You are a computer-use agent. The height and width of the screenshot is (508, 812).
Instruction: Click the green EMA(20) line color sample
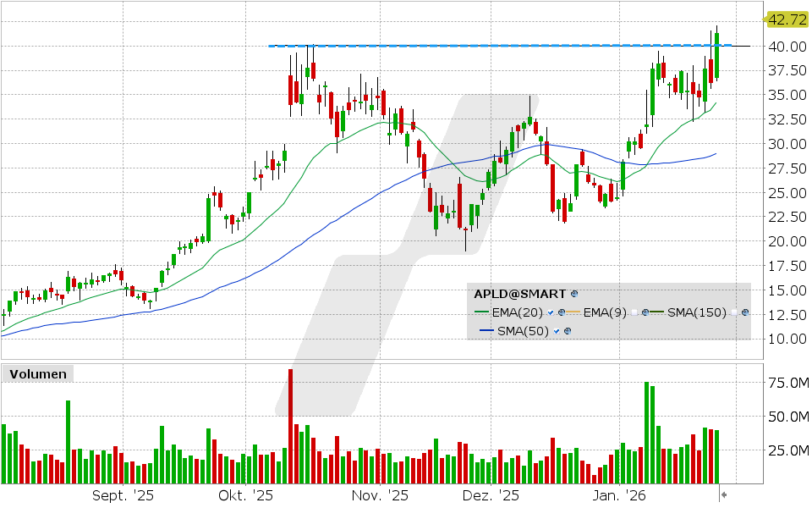tap(482, 312)
